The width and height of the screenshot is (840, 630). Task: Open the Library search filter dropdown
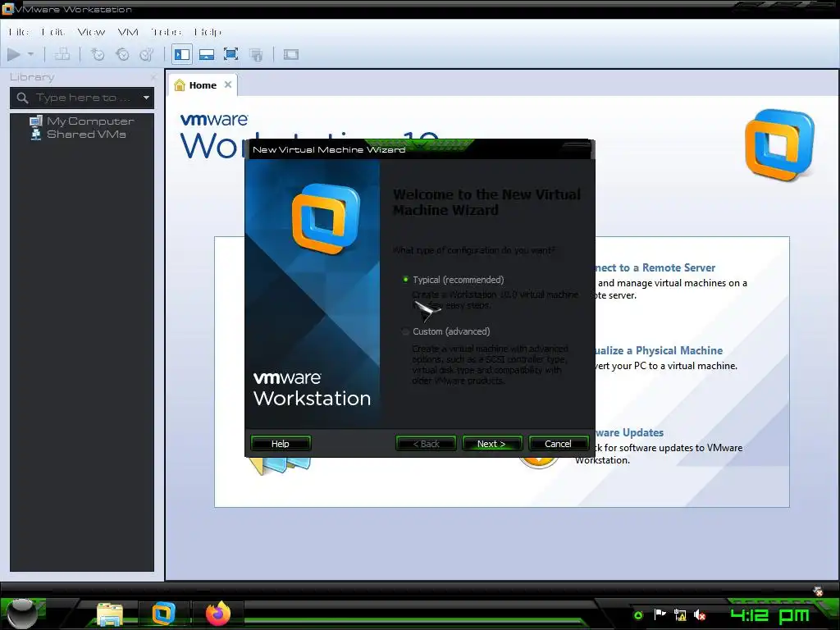[x=146, y=98]
